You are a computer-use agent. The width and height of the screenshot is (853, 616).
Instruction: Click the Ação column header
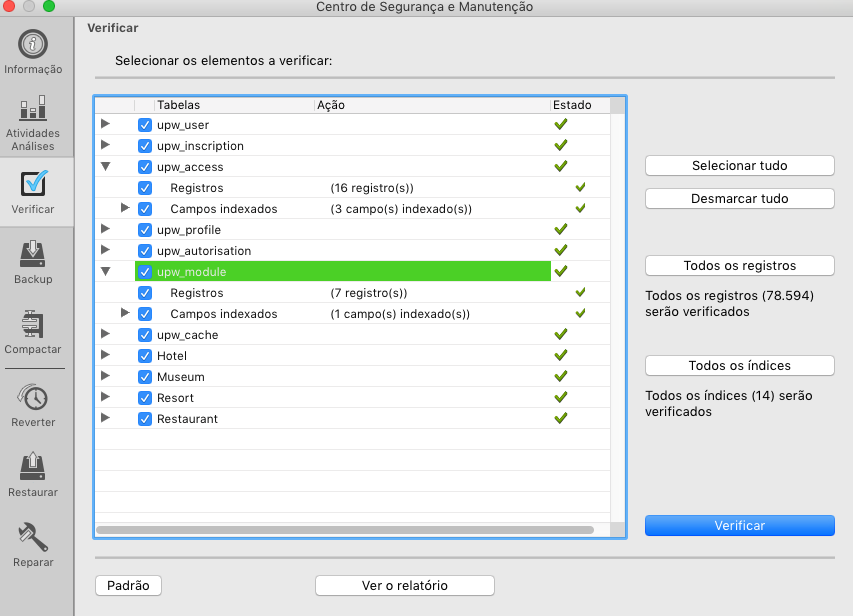point(431,105)
